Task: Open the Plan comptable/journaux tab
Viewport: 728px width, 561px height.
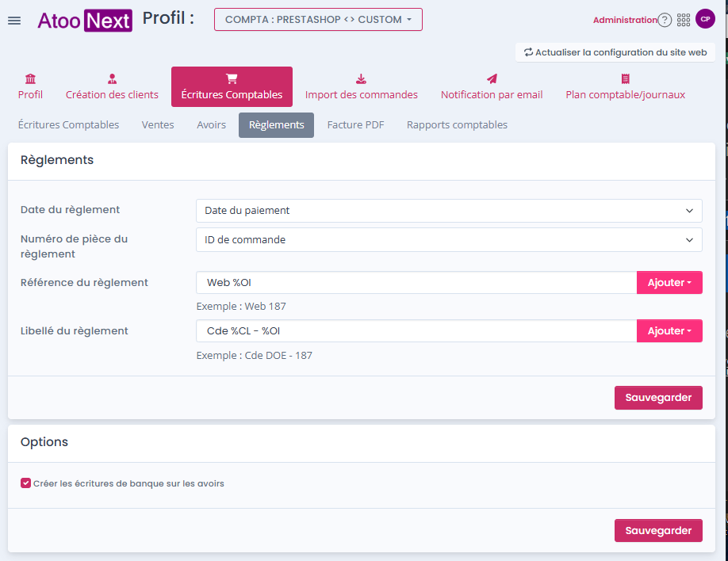Action: coord(626,87)
